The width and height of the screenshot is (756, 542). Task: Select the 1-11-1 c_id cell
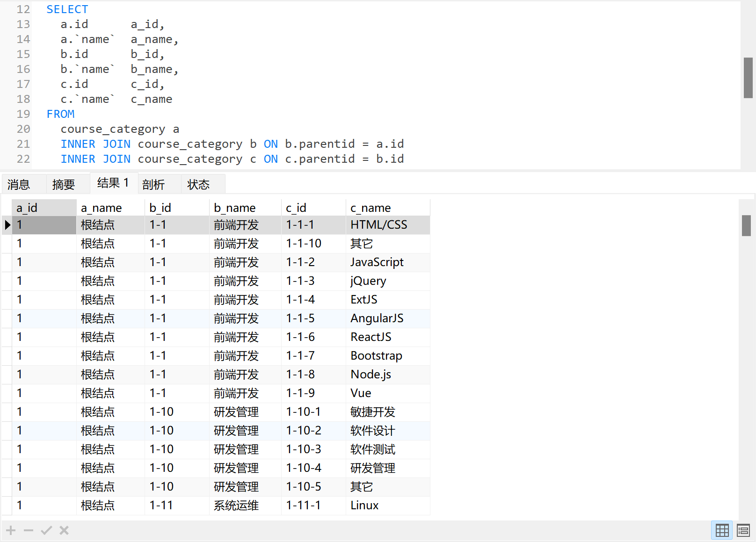313,506
